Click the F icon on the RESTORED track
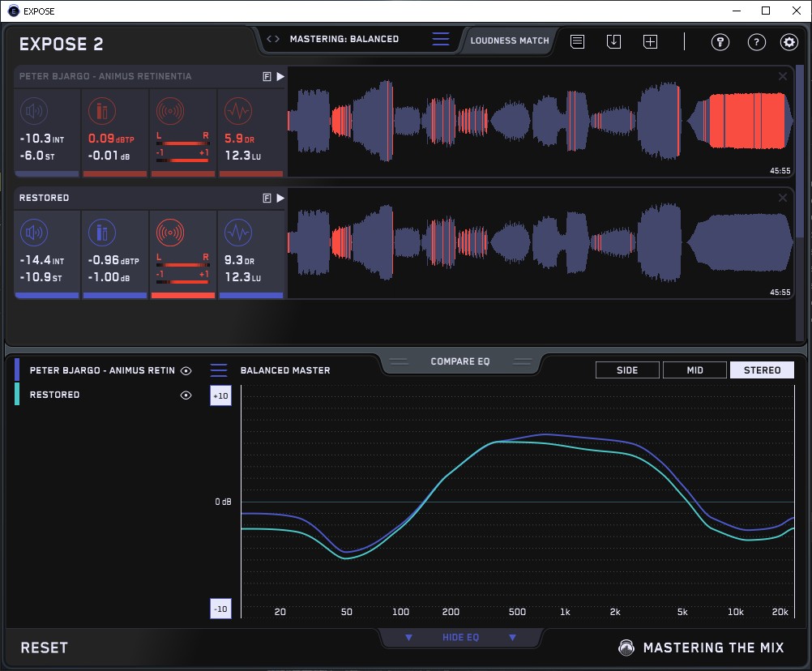 [267, 198]
